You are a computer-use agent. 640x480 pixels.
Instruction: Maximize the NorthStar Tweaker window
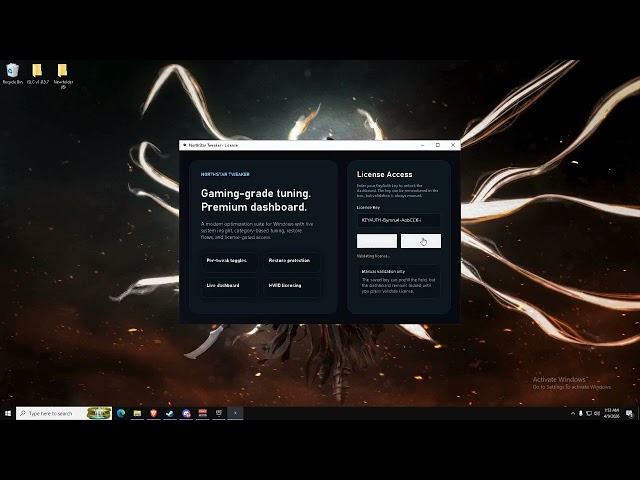pos(438,145)
